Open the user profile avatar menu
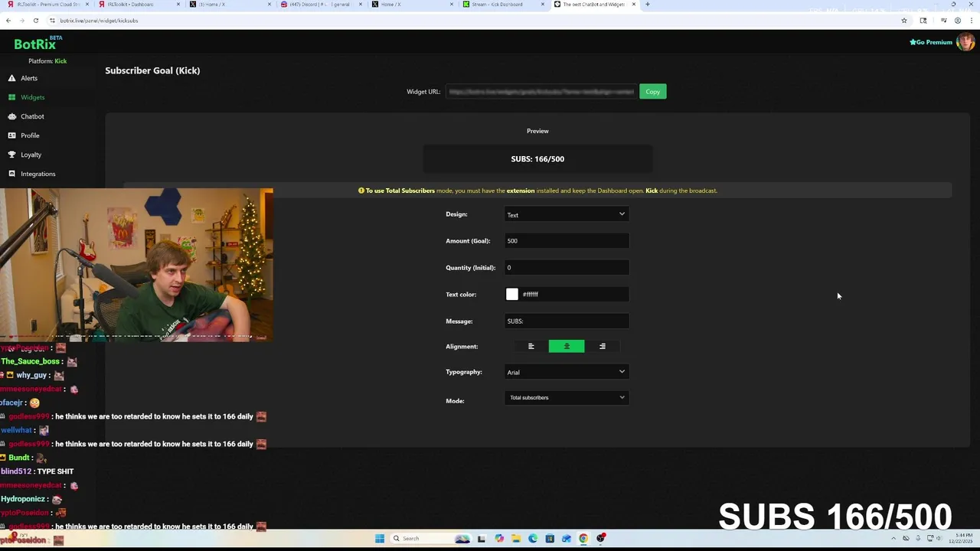Screen dimensions: 980x551 pos(965,42)
